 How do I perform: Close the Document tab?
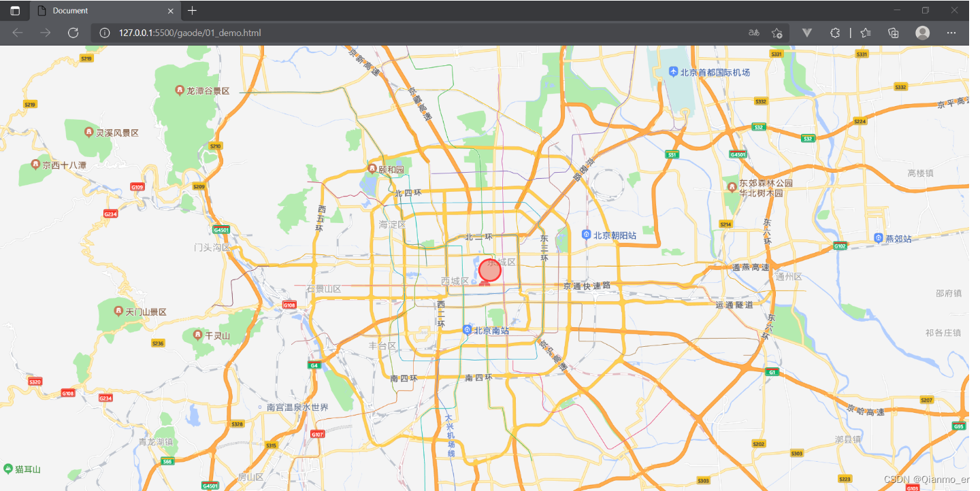[171, 11]
